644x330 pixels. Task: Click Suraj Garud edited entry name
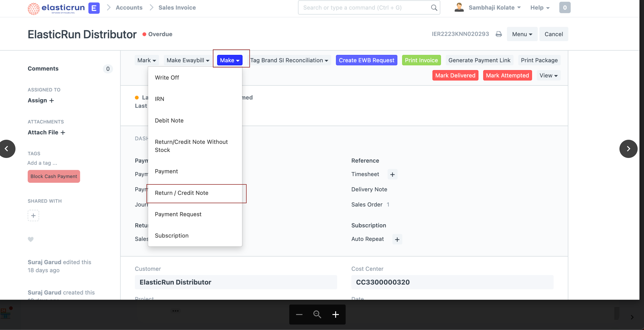point(45,262)
